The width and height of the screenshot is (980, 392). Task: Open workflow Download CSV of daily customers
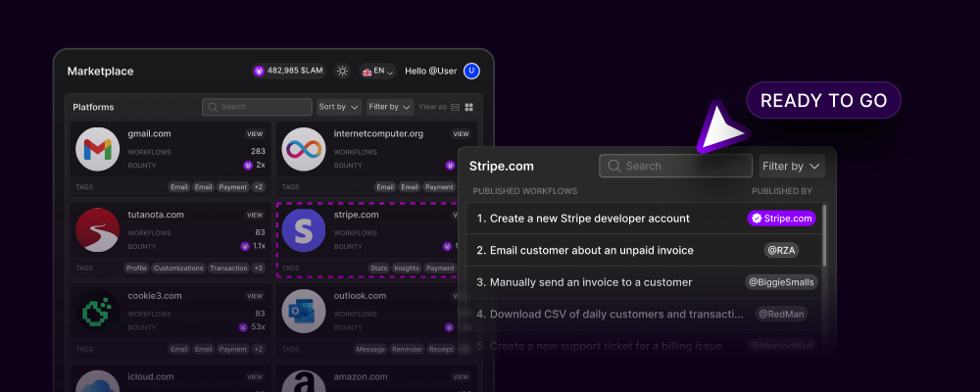644,315
